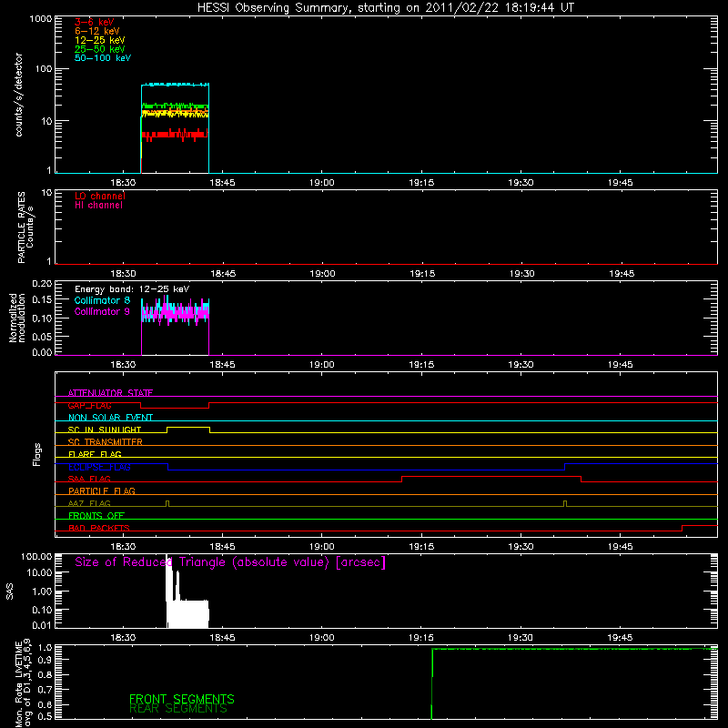Screen dimensions: 728x728
Task: Click the 'FLARE FLAG' label
Action: [x=95, y=454]
